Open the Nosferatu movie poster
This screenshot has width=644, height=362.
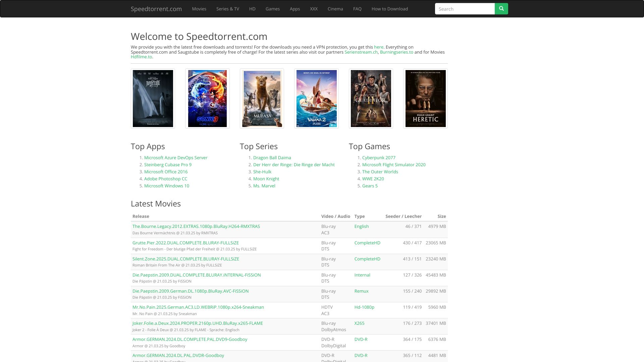[x=153, y=99]
